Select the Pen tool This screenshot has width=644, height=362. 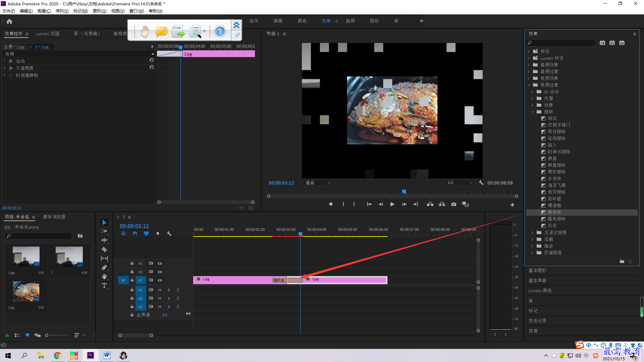click(x=104, y=267)
